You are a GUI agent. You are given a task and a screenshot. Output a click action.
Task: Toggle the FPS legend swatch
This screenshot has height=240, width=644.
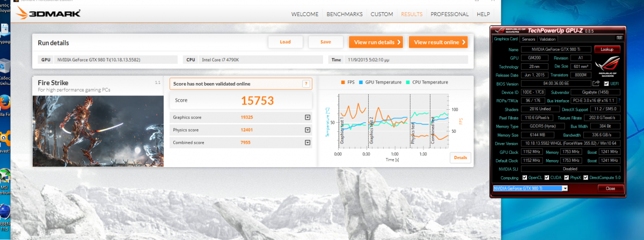pos(343,82)
